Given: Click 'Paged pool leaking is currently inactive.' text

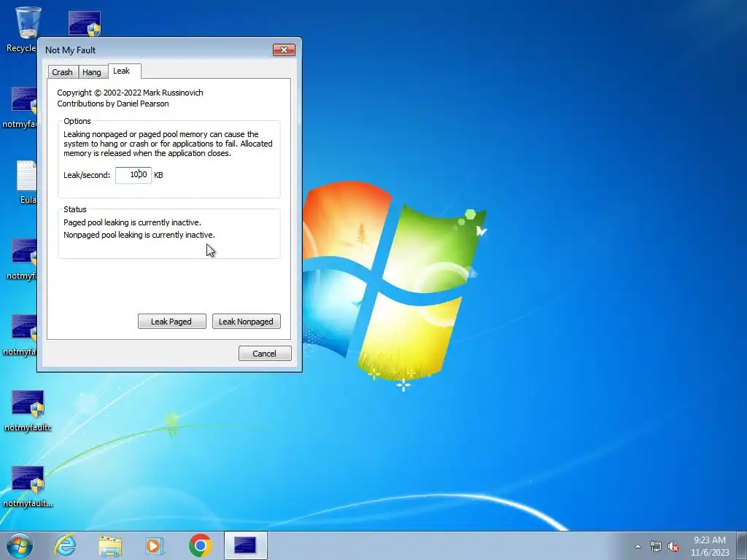Looking at the screenshot, I should click(133, 222).
